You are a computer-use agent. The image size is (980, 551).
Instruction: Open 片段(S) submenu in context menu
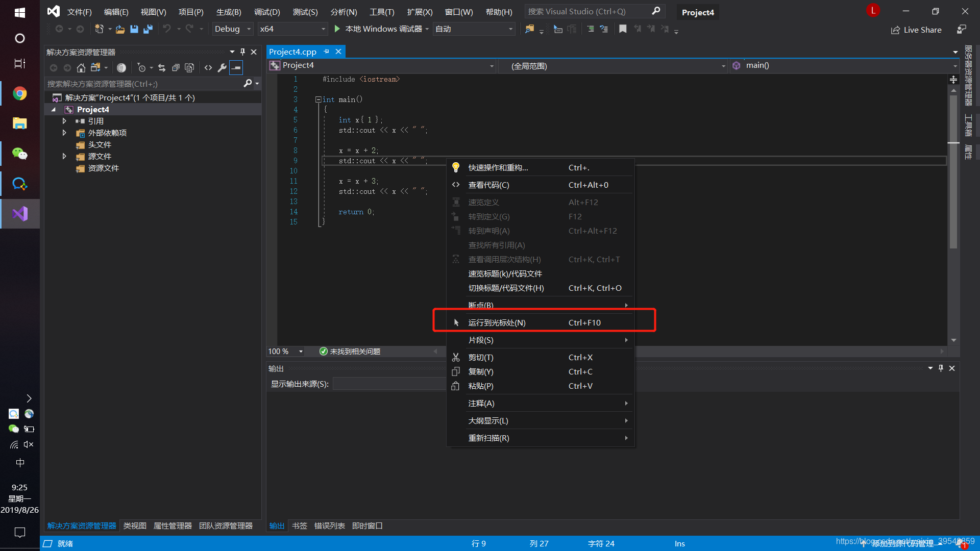tap(541, 340)
